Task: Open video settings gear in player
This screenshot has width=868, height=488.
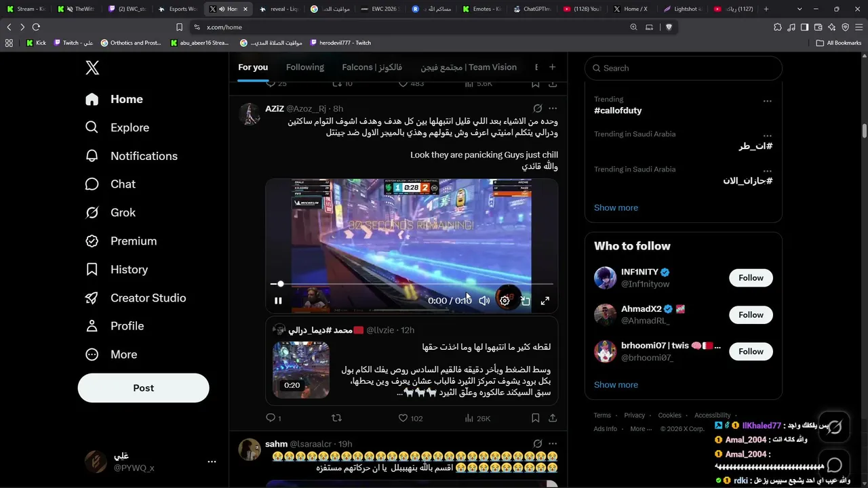Action: click(x=505, y=300)
